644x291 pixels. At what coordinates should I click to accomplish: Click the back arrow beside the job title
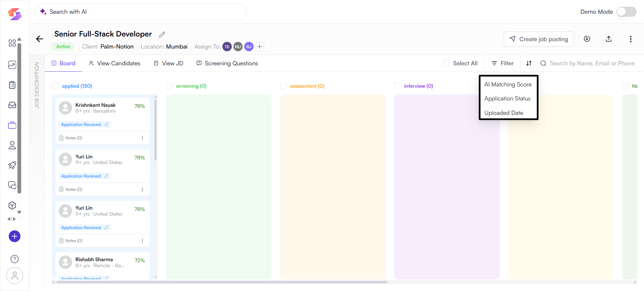coord(40,39)
